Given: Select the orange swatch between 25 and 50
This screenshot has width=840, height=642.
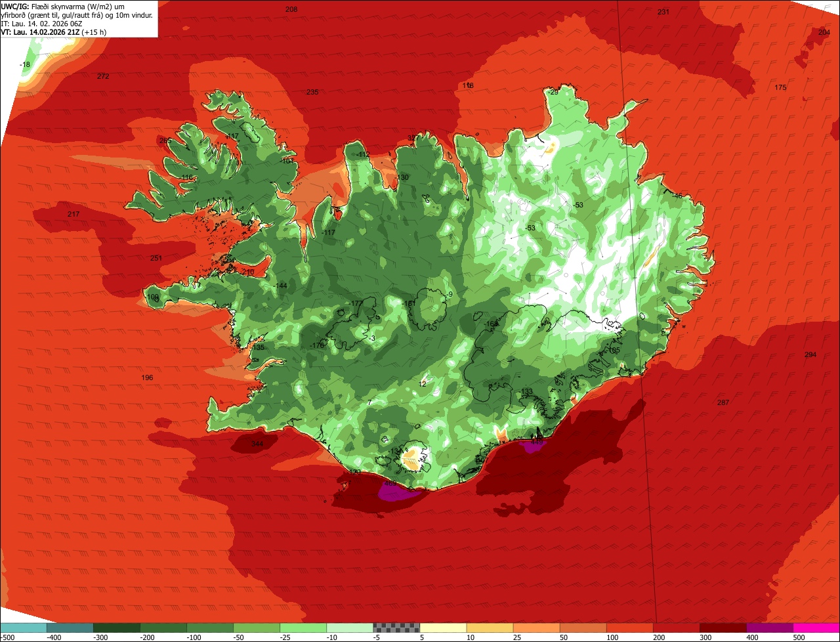Looking at the screenshot, I should tap(536, 628).
